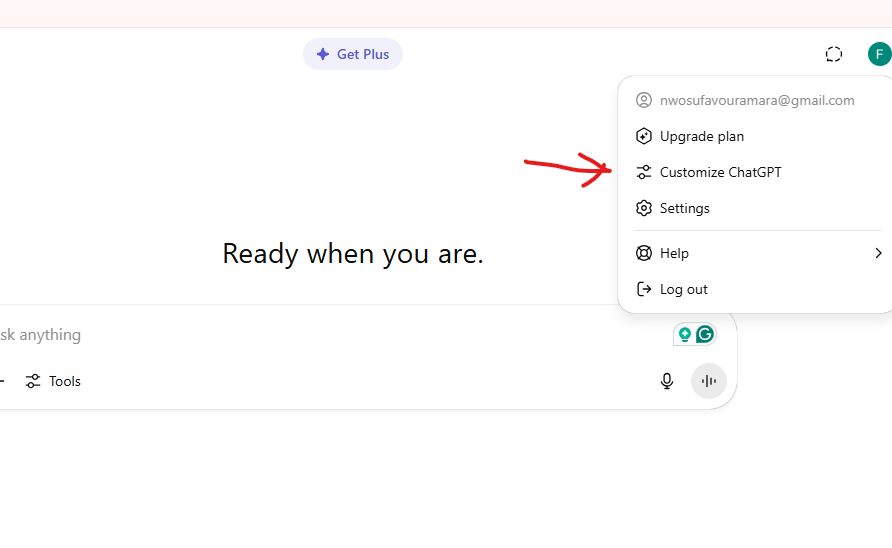This screenshot has width=892, height=548.
Task: Click the person icon beside email
Action: point(643,100)
